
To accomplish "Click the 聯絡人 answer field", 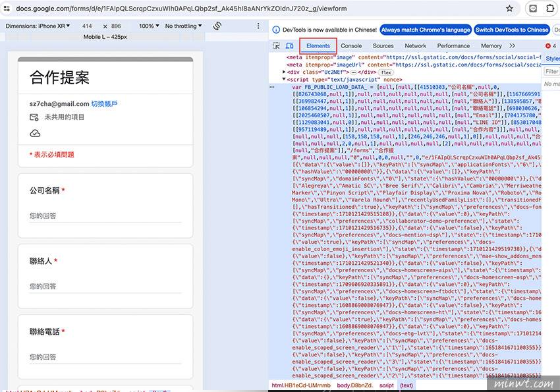I will click(105, 287).
